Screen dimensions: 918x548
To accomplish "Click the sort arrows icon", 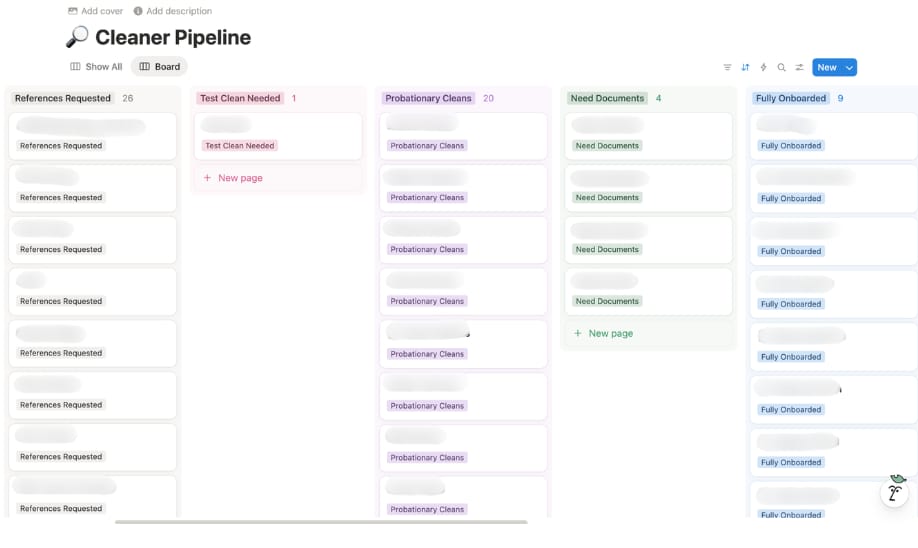I will point(745,68).
